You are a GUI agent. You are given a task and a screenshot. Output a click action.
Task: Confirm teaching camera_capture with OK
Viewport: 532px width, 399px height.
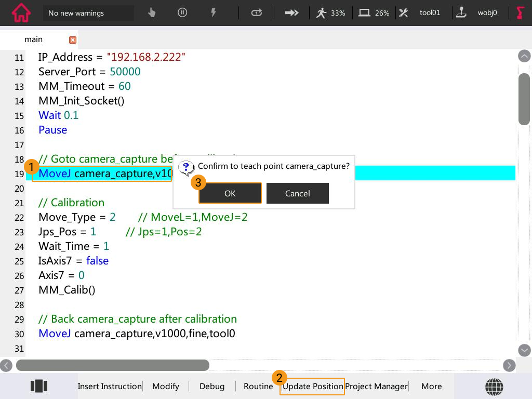click(x=230, y=193)
